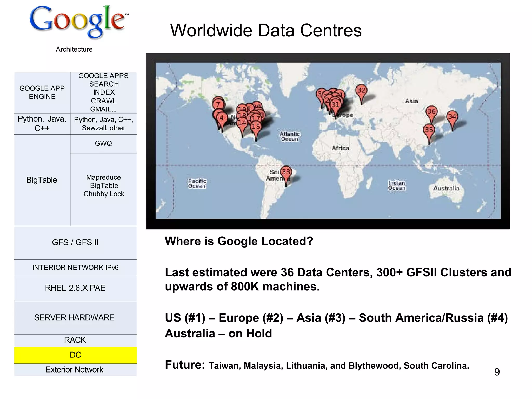Click the Python. Java. C++ cell
This screenshot has width=532, height=399.
[42, 124]
